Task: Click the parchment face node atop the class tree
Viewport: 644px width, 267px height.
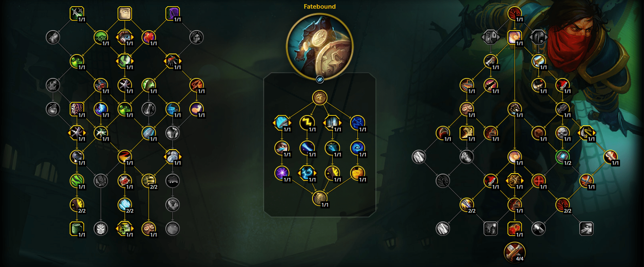Action: (x=125, y=13)
